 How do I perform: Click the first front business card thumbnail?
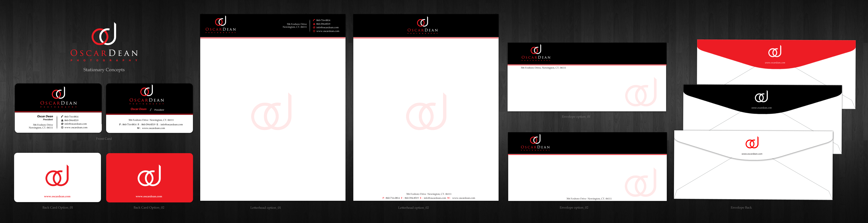(58, 108)
